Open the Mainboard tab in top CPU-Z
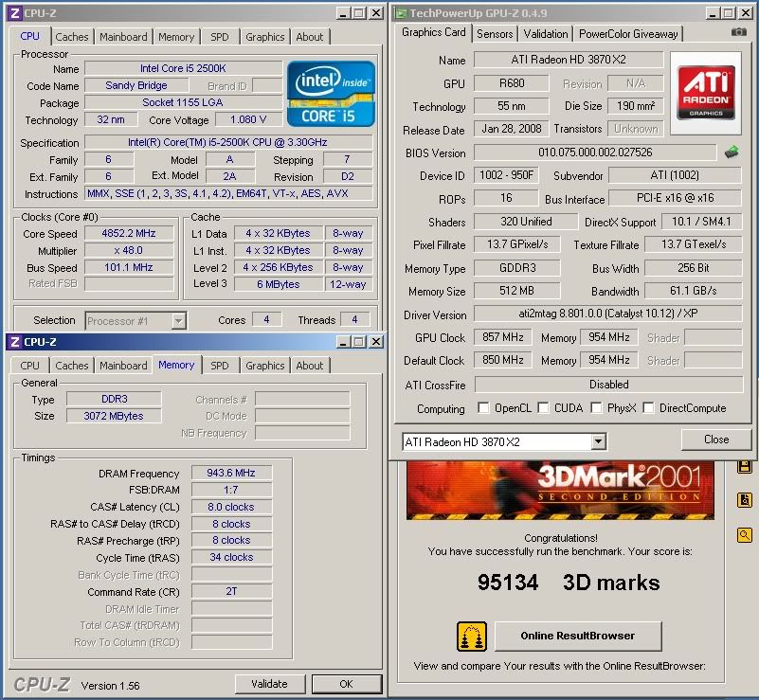 pyautogui.click(x=123, y=37)
